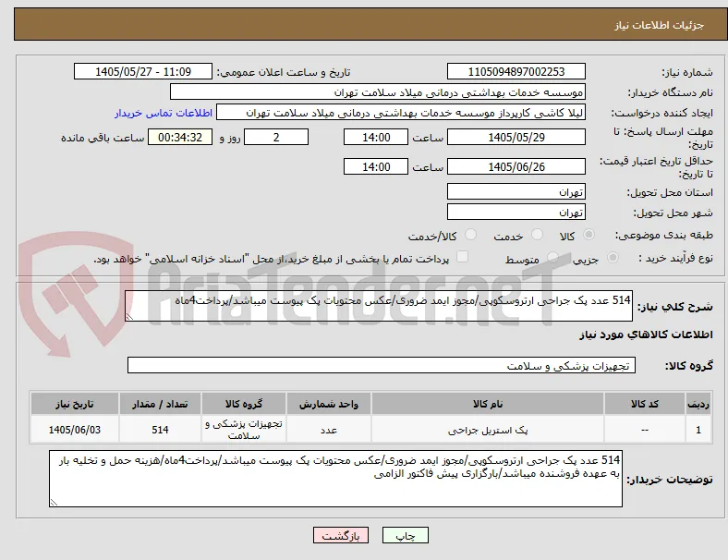
Task: Click the price validity time 14:00 field
Action: [x=376, y=166]
